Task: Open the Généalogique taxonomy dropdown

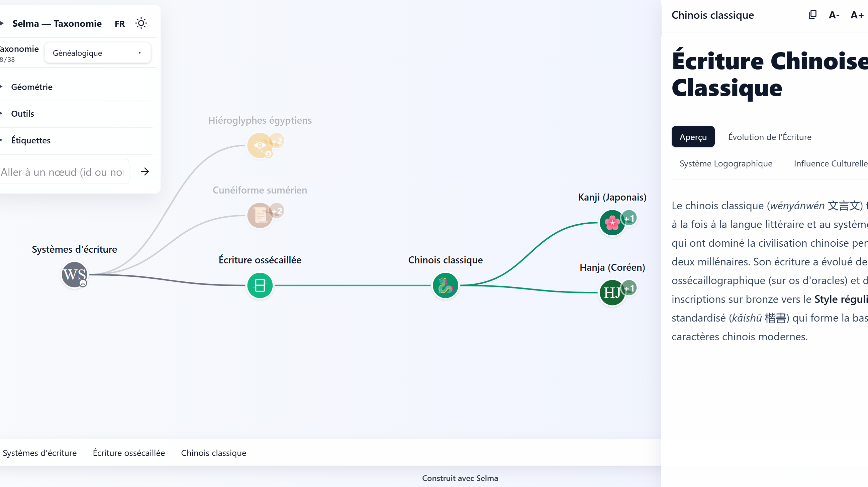Action: 97,53
